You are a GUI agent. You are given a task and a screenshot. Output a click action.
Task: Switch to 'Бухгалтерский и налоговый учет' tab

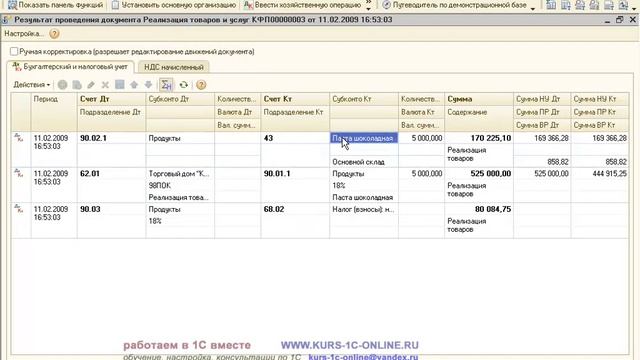(71, 67)
